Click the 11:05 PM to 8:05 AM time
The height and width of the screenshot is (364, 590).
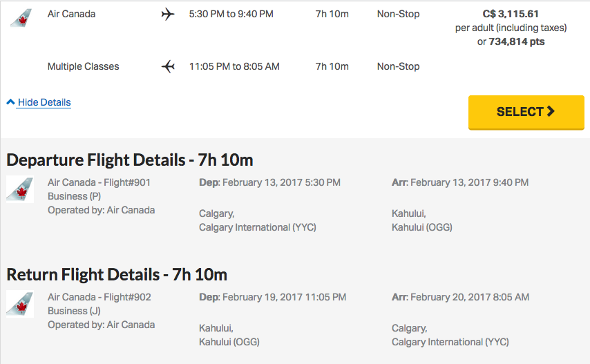click(234, 66)
